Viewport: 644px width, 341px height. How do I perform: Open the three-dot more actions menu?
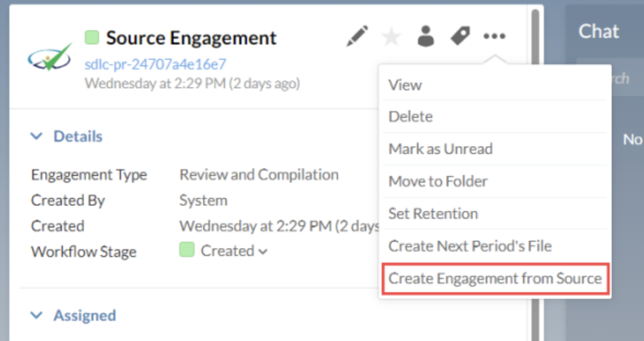click(x=494, y=37)
